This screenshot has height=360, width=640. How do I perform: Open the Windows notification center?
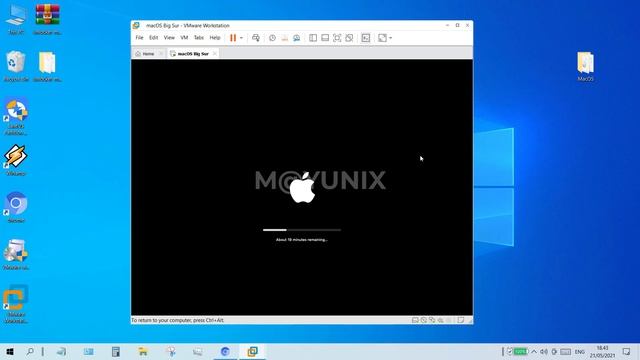tap(626, 351)
